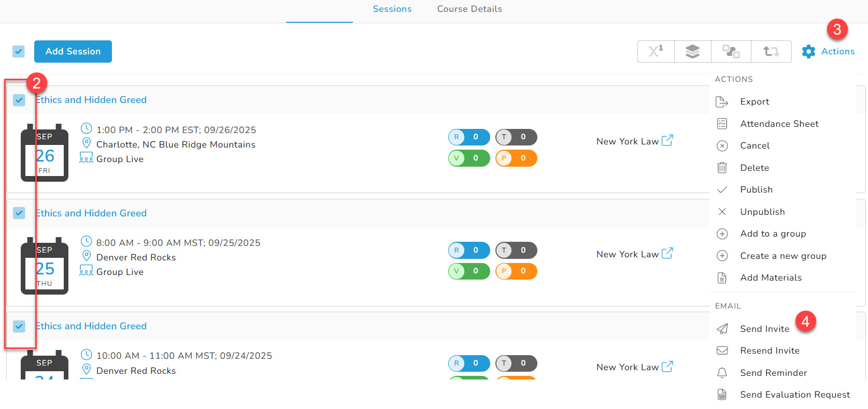Viewport: 868px width, 409px height.
Task: Click the Resend Invite envelope icon
Action: pyautogui.click(x=722, y=350)
